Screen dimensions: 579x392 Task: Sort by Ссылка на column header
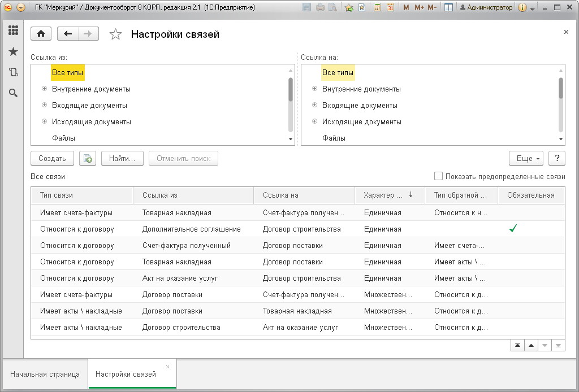pos(304,195)
